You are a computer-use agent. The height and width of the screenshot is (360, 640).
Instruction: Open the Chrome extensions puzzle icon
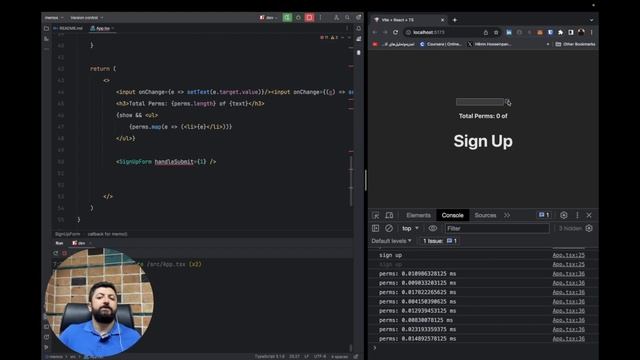560,32
